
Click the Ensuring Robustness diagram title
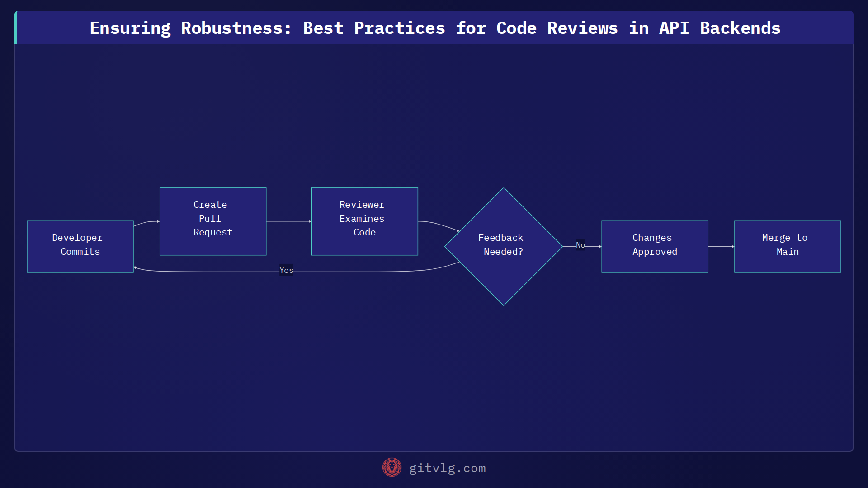(435, 28)
